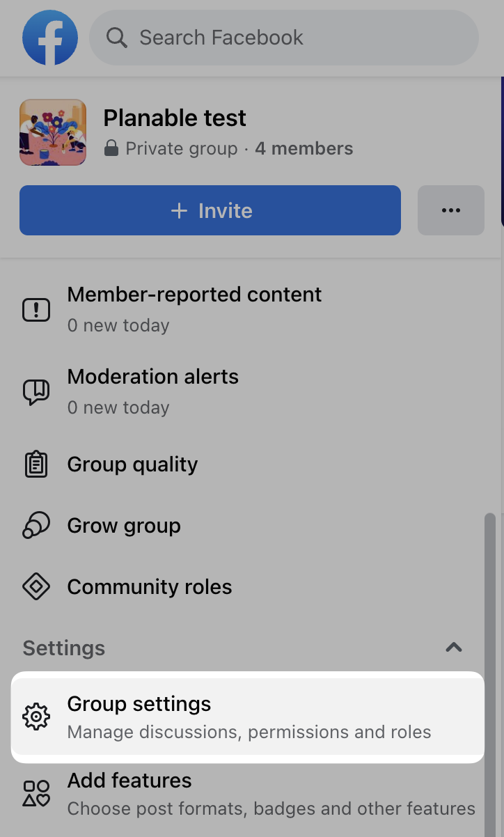Open Member-reported content label
The height and width of the screenshot is (837, 504).
point(194,295)
